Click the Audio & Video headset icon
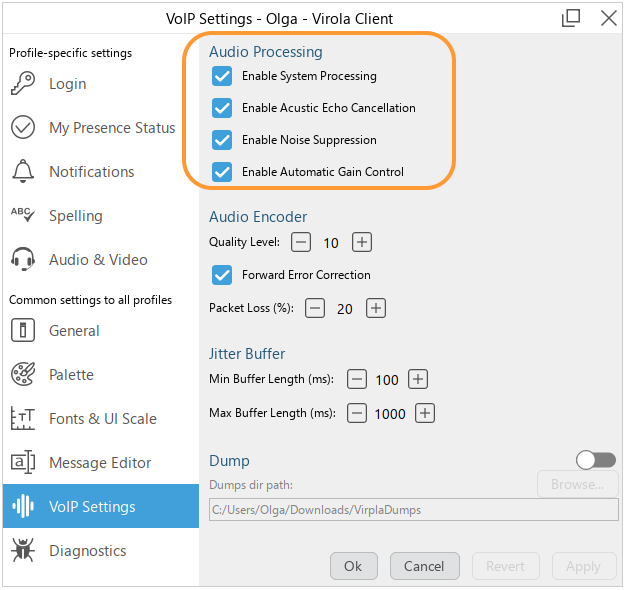 pos(23,260)
